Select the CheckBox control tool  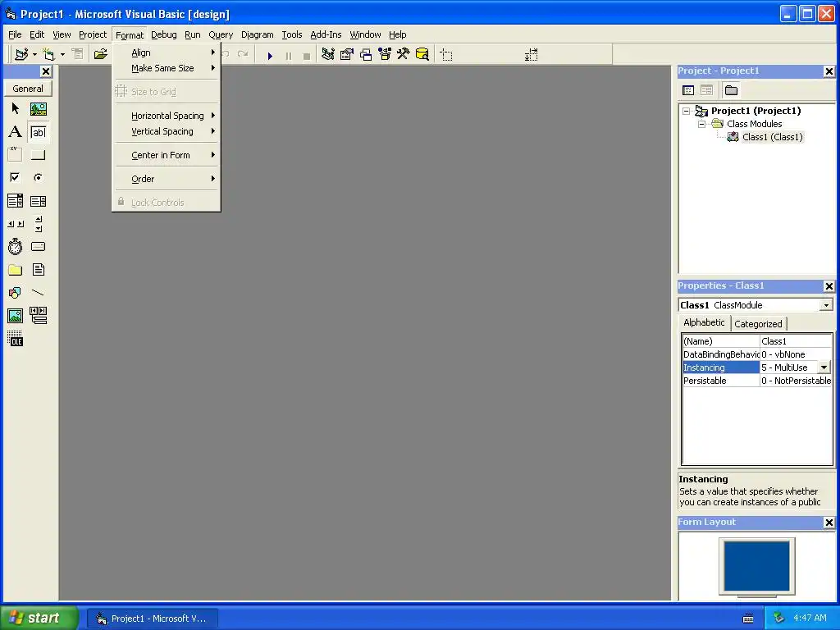tap(15, 177)
